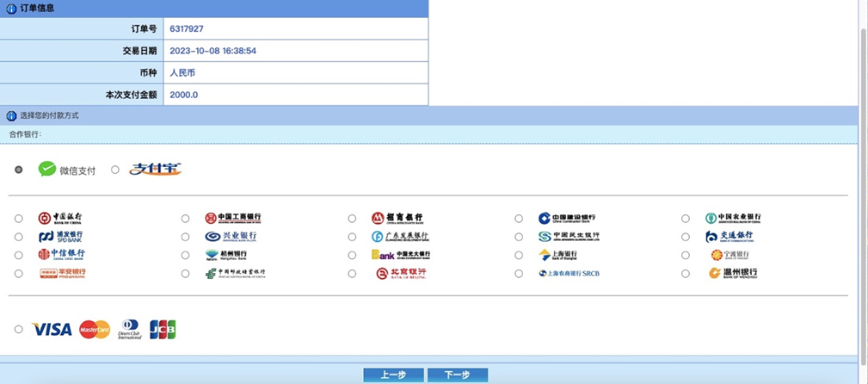This screenshot has height=384, width=868.
Task: Click the 上一步 previous step button
Action: [x=392, y=375]
